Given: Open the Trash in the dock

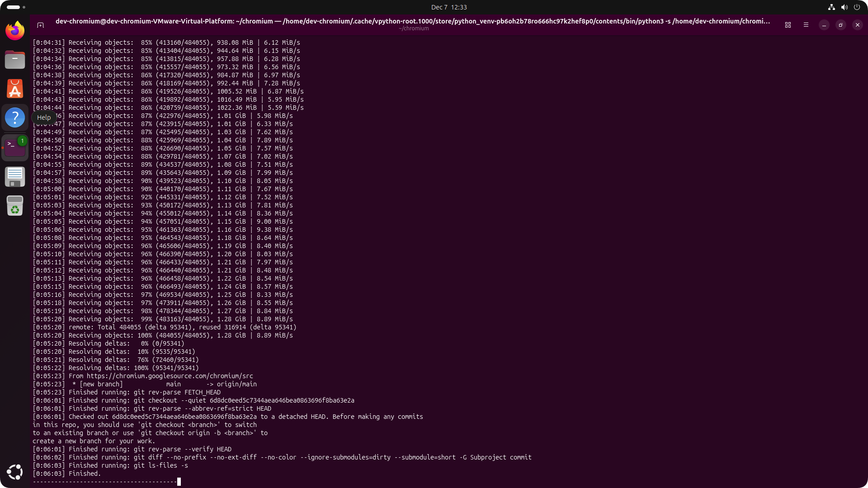Looking at the screenshot, I should pos(15,206).
